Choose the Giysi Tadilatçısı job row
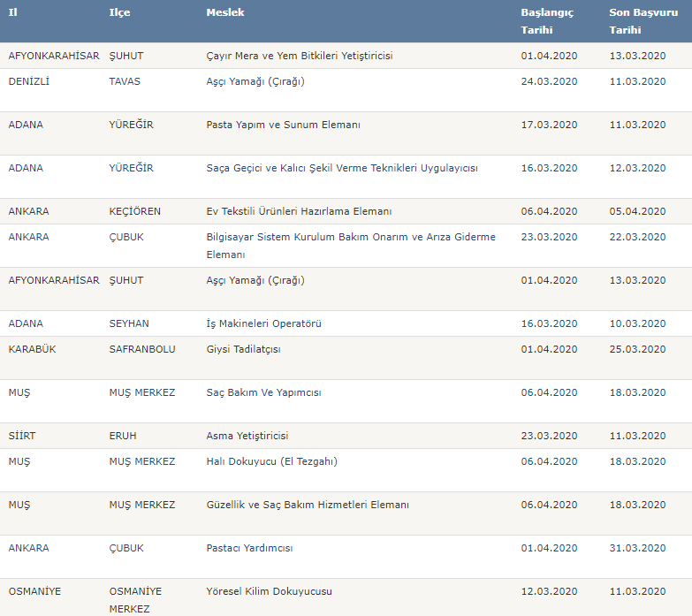The height and width of the screenshot is (616, 692). tap(243, 349)
